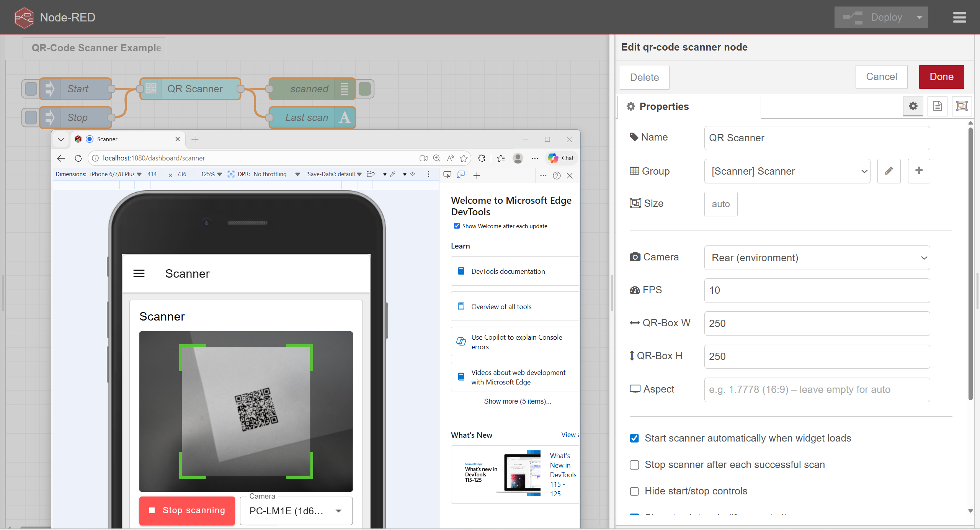Image resolution: width=980 pixels, height=530 pixels.
Task: Open the Edge favorites list icon
Action: click(501, 158)
